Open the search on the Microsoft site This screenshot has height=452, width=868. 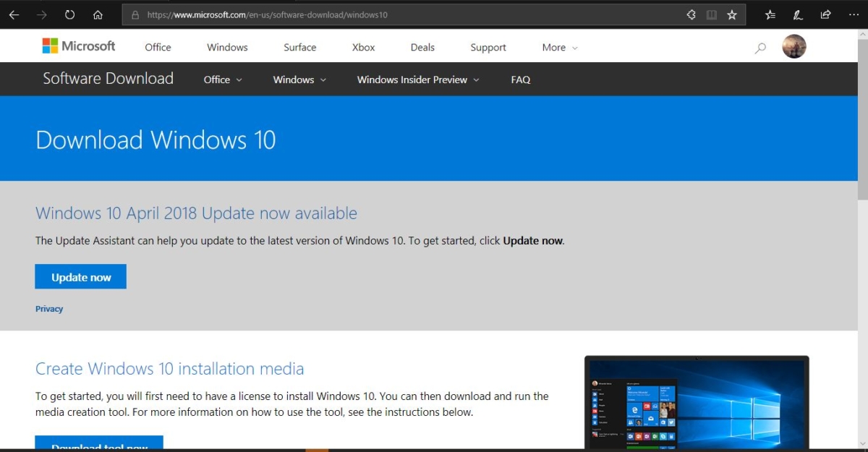759,47
